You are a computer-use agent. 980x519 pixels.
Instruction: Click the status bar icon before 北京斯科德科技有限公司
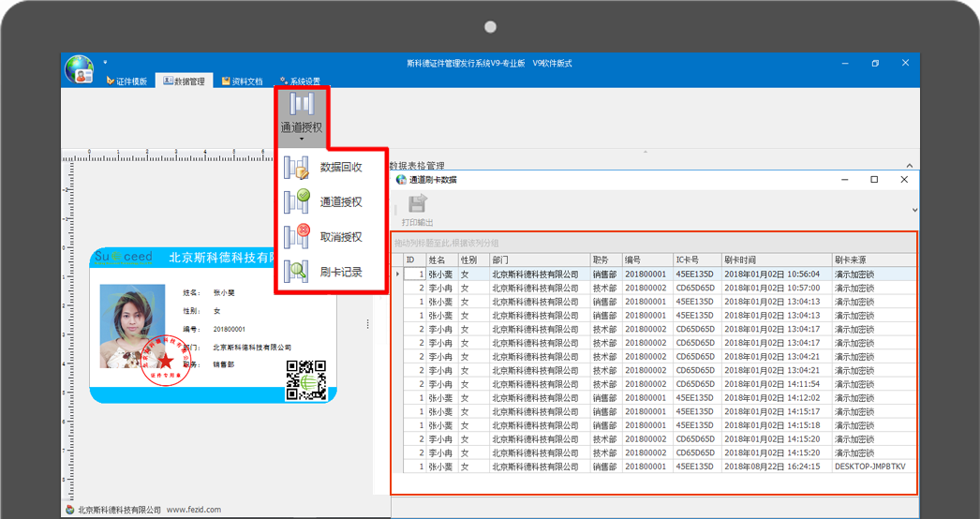coord(70,510)
